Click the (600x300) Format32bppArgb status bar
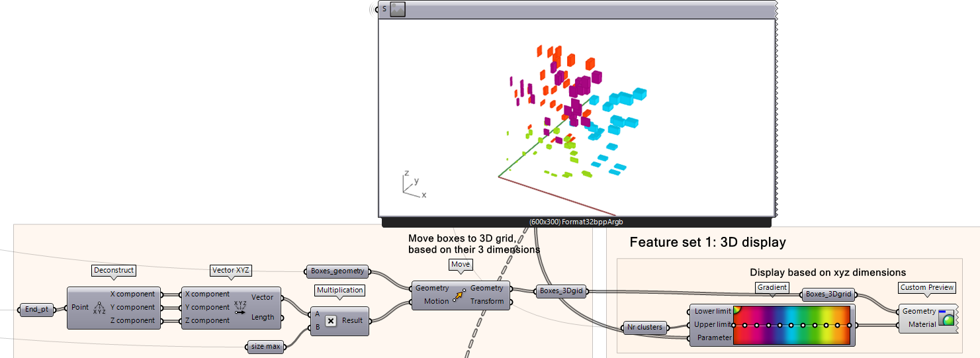Screen dimensions: 980x358 [576, 222]
